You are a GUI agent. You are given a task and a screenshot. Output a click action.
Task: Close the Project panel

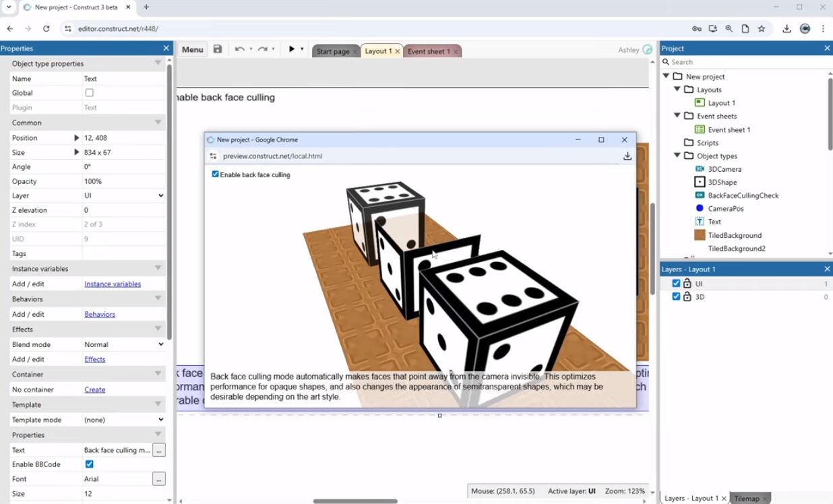pos(827,49)
